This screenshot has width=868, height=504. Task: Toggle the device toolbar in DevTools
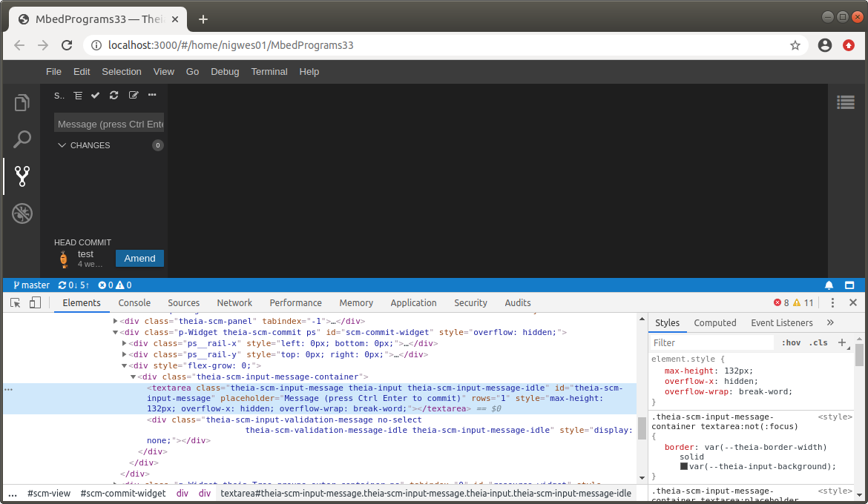pyautogui.click(x=35, y=302)
